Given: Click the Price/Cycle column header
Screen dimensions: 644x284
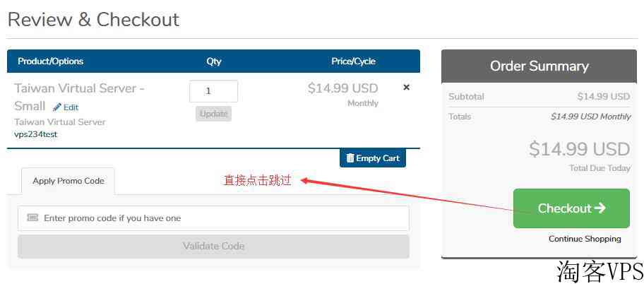Looking at the screenshot, I should 354,61.
